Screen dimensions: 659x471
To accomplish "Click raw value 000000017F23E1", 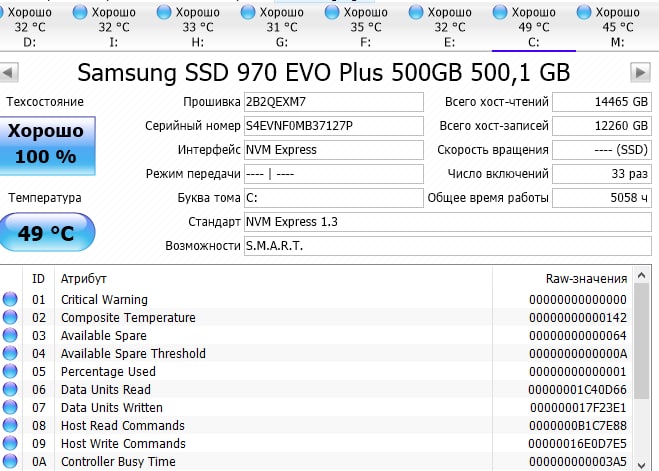I will point(578,408).
